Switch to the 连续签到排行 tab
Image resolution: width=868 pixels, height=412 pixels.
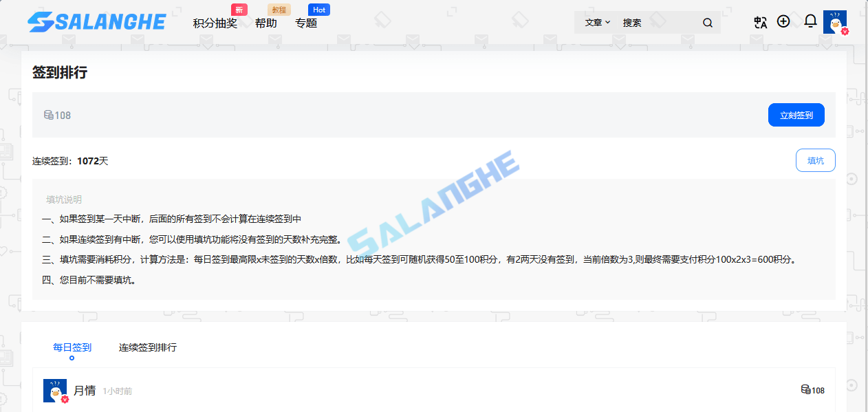(x=147, y=347)
